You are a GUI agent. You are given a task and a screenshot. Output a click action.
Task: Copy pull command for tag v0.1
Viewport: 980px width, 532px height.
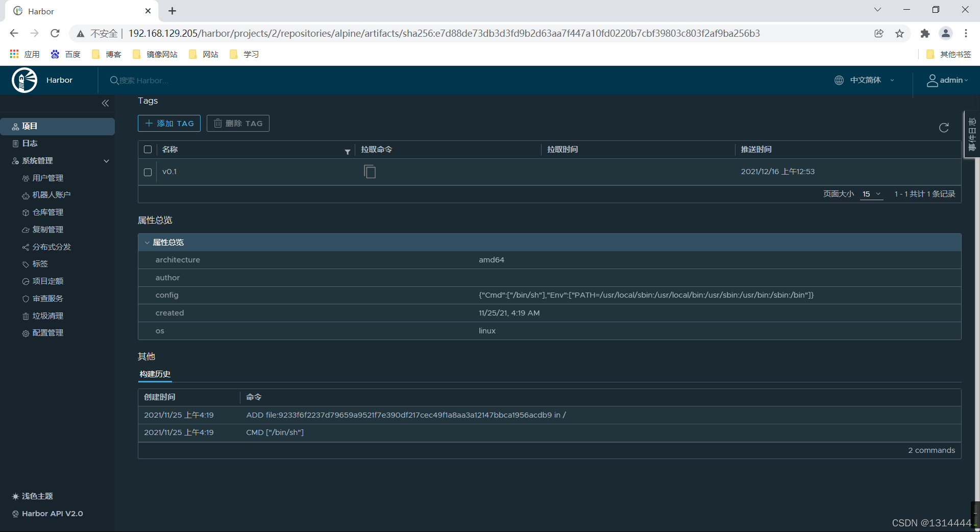tap(370, 172)
